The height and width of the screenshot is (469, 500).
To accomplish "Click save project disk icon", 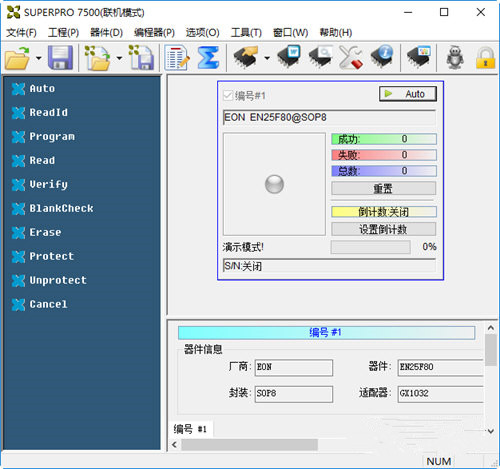I will point(142,58).
